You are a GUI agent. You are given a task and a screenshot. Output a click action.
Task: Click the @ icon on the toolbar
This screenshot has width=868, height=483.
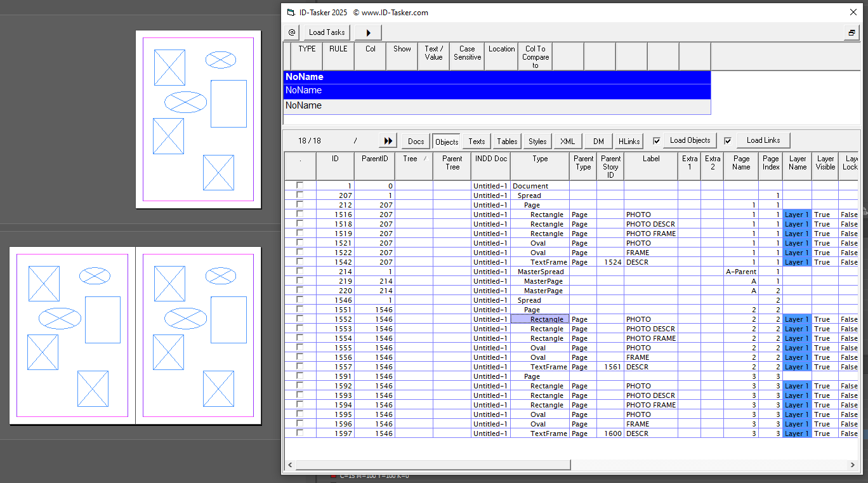pyautogui.click(x=291, y=32)
